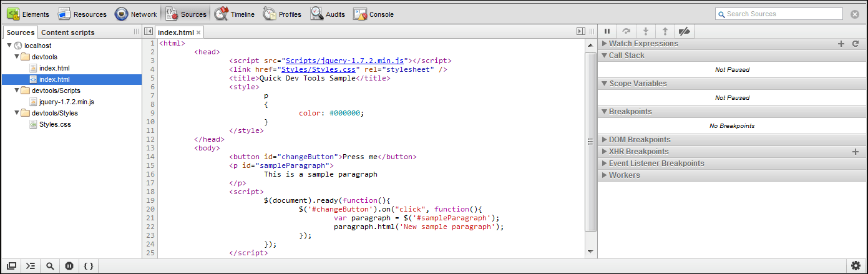Refresh watch expressions
This screenshot has height=274, width=868.
point(856,44)
